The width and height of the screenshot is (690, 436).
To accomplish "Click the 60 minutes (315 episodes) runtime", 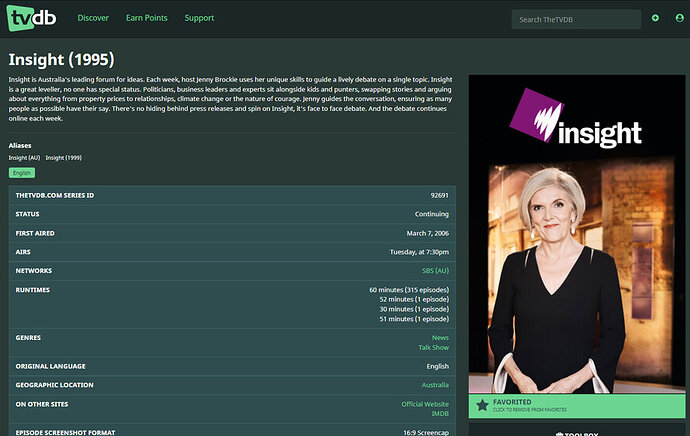I will point(409,289).
